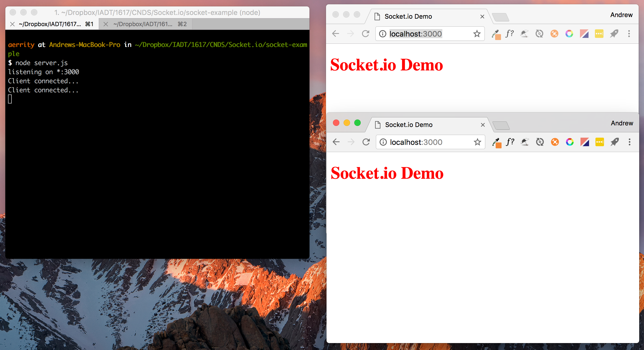The image size is (644, 350).
Task: Click the 'f?' font-finder extension in front browser
Action: point(510,142)
